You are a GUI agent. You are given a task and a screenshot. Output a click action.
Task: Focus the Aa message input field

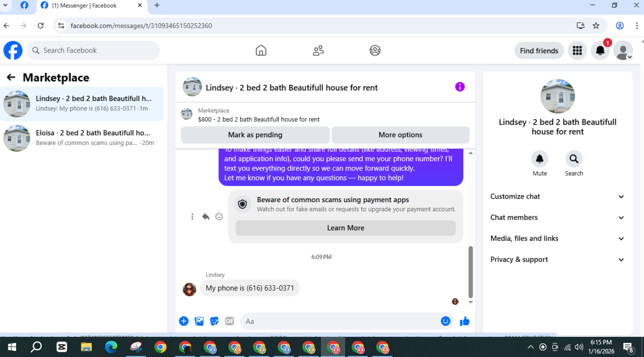click(341, 321)
